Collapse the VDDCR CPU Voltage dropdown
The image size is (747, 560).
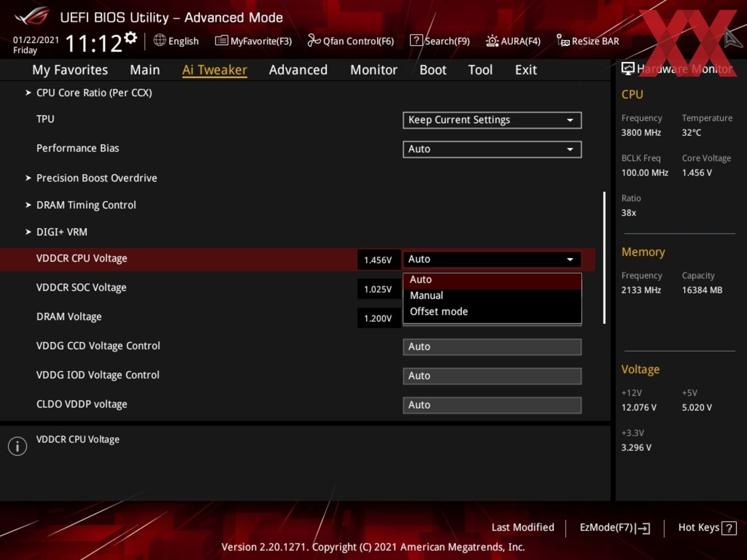(x=492, y=259)
